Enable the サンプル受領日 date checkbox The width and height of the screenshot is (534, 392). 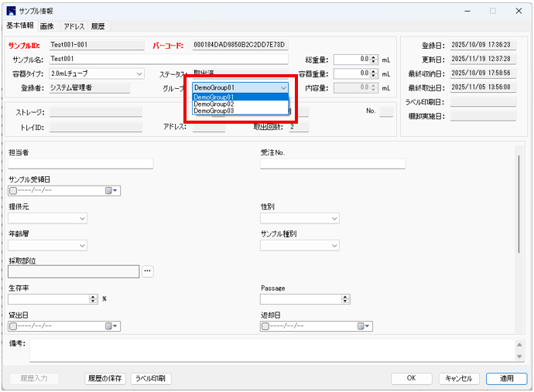coord(13,191)
